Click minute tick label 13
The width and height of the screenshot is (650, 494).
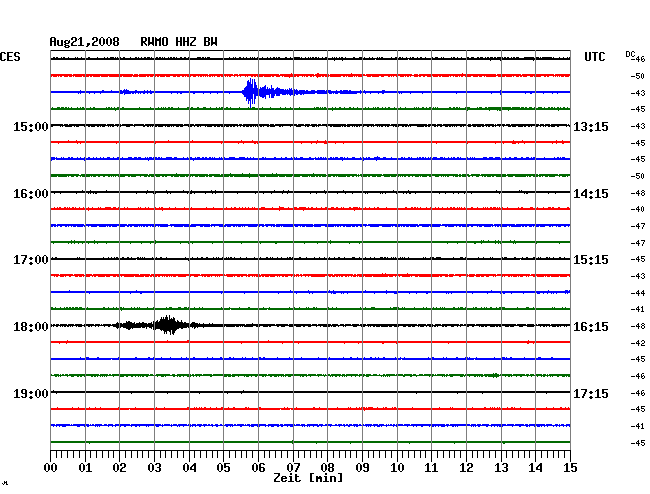pos(501,467)
